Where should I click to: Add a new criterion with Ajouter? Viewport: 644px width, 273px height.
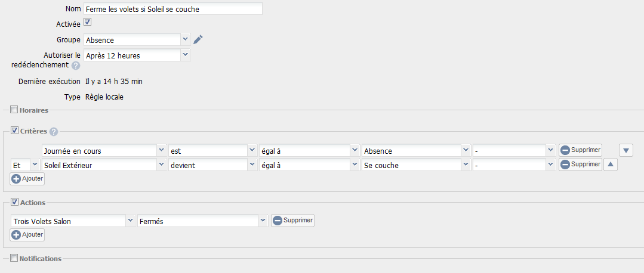pos(27,178)
